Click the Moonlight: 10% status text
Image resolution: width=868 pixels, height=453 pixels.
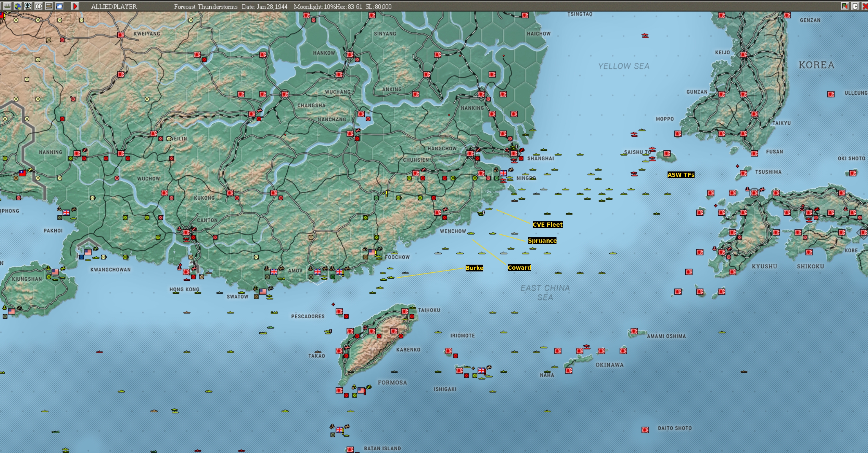click(x=314, y=7)
